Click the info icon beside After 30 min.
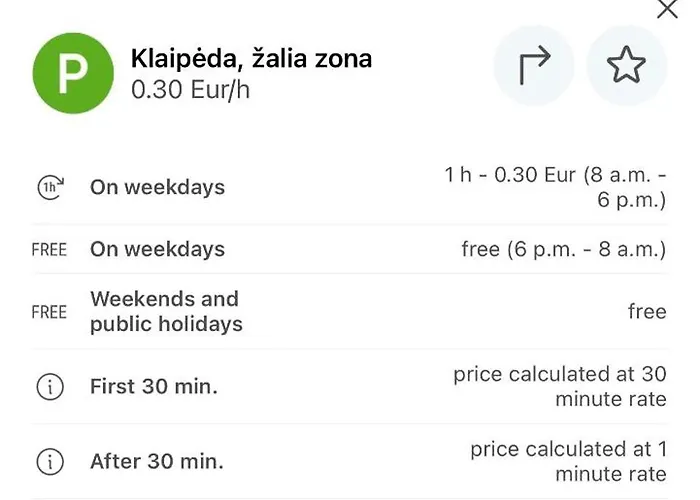This screenshot has height=500, width=700. 49,462
